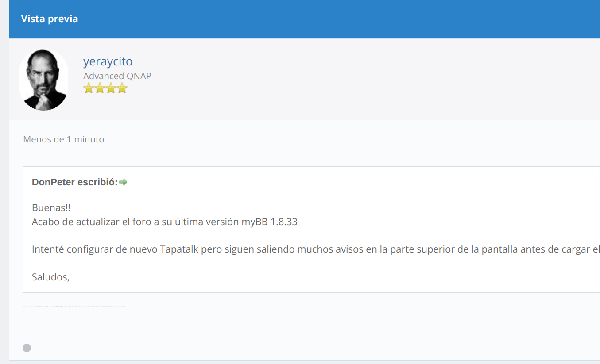Click the green arrow beside DonPeter escribió
Screen dimensions: 600x364
click(x=123, y=182)
